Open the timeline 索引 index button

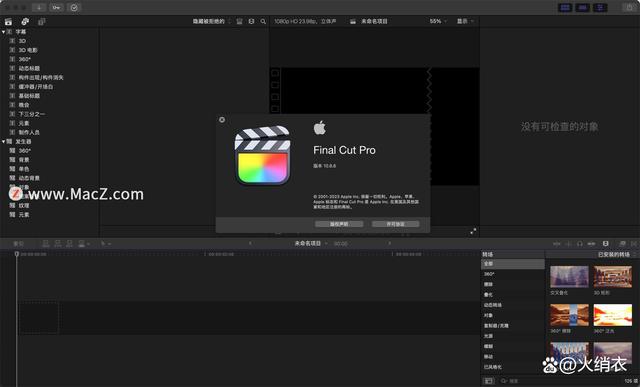coord(18,244)
